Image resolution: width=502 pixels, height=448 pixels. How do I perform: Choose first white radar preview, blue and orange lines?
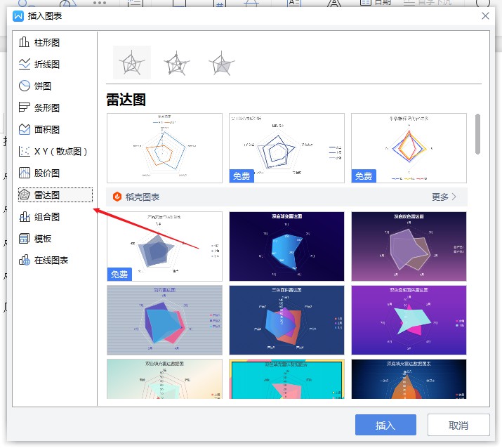point(164,148)
